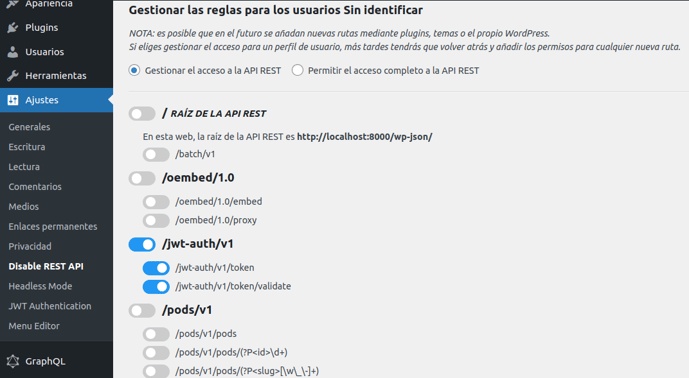This screenshot has width=689, height=378.
Task: Enable the /pods/v1/pods slug route toggle
Action: pos(156,371)
